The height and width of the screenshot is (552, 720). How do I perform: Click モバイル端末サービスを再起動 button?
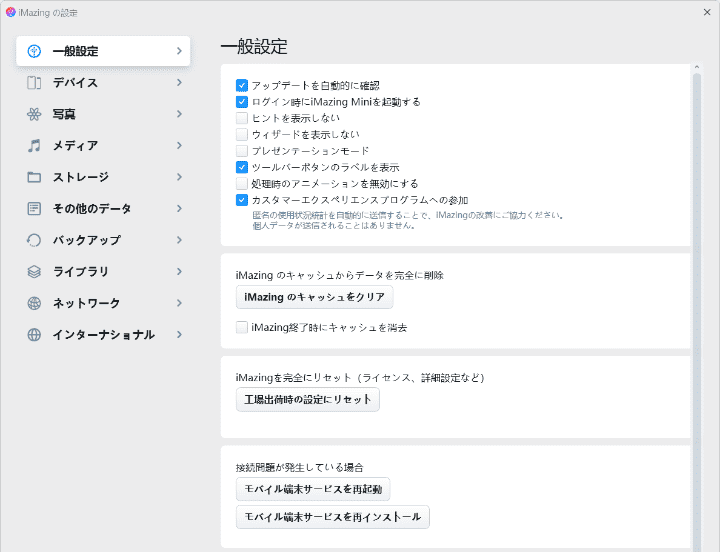(313, 489)
